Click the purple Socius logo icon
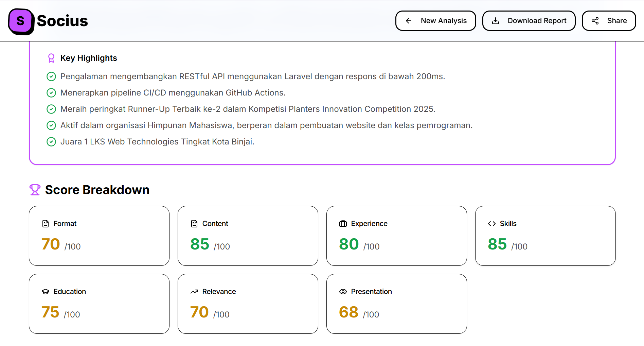 (x=21, y=21)
